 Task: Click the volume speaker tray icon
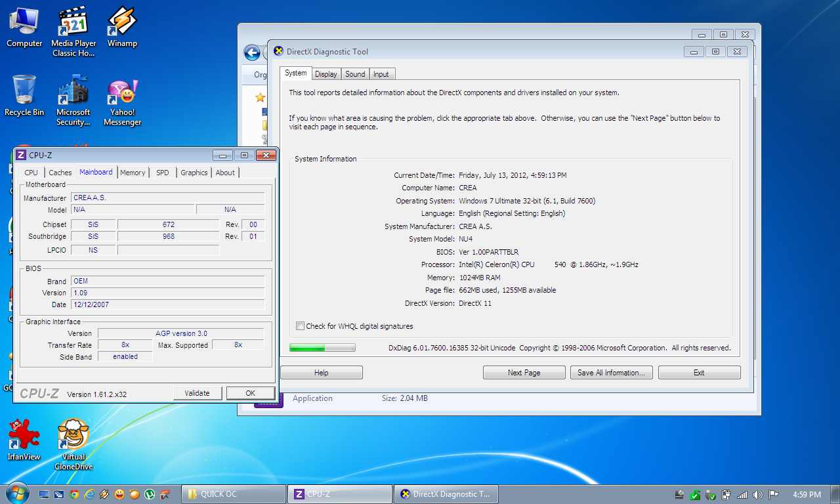pyautogui.click(x=758, y=494)
